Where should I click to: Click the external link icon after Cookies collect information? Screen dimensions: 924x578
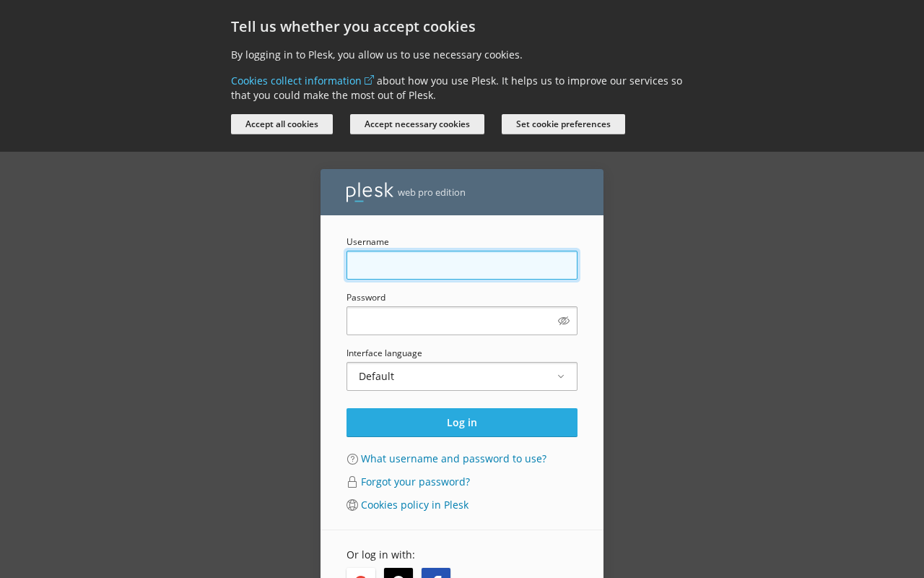(x=369, y=80)
